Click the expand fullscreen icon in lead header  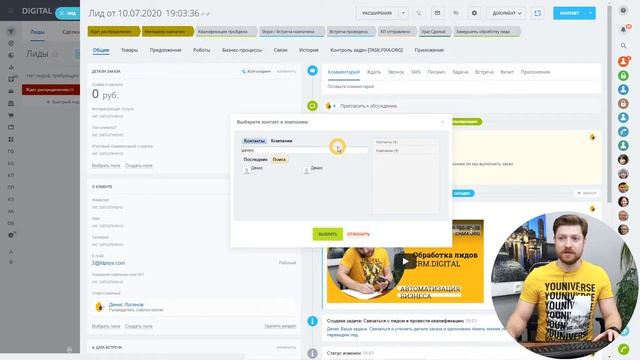(x=538, y=13)
